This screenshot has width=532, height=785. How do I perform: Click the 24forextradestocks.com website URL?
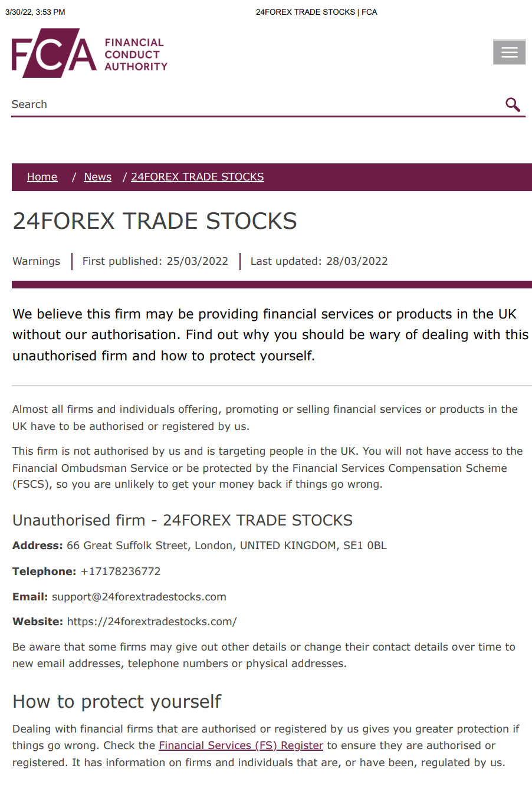152,622
